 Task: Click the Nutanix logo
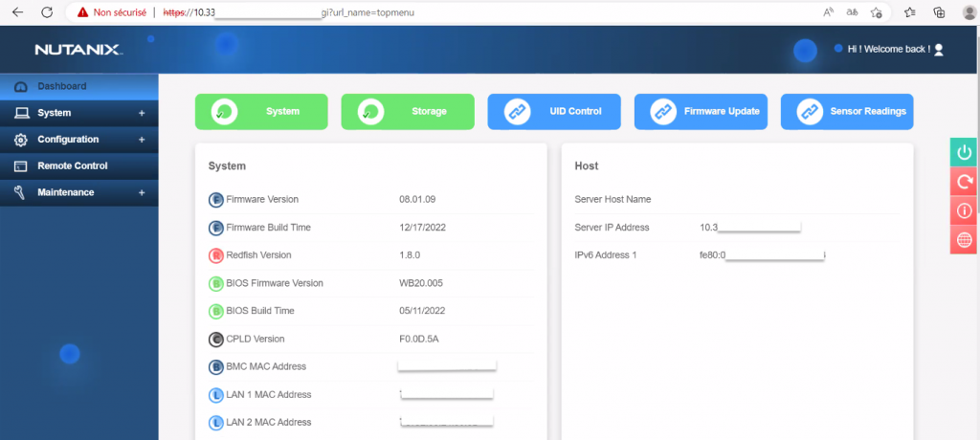click(x=78, y=49)
